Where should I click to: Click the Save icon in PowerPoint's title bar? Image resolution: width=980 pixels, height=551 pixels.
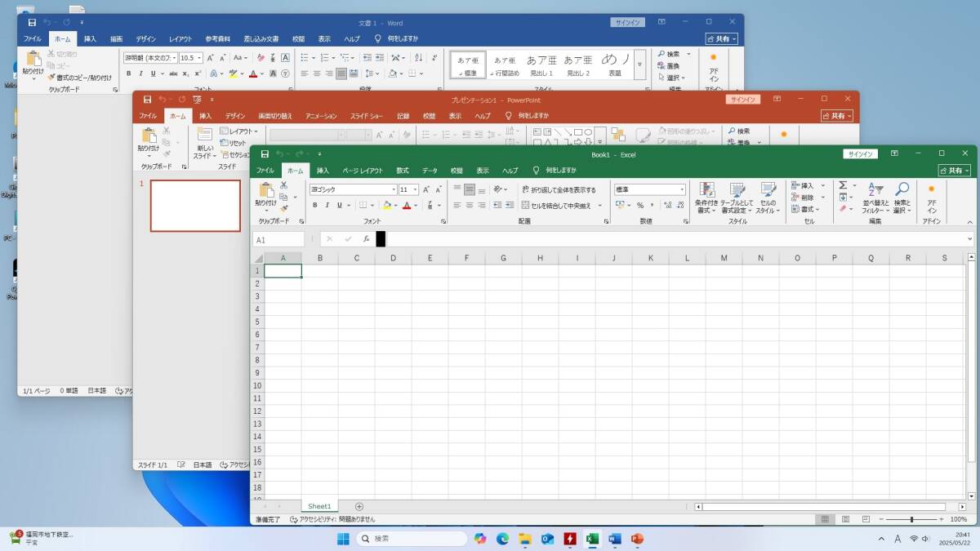tap(147, 100)
